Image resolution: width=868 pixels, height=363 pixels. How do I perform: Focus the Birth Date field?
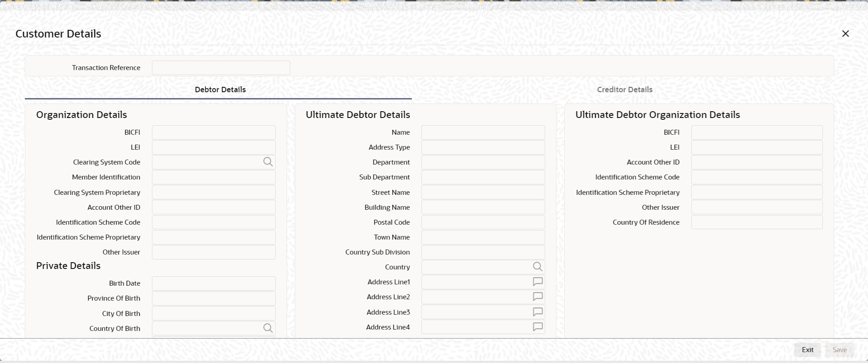click(214, 283)
